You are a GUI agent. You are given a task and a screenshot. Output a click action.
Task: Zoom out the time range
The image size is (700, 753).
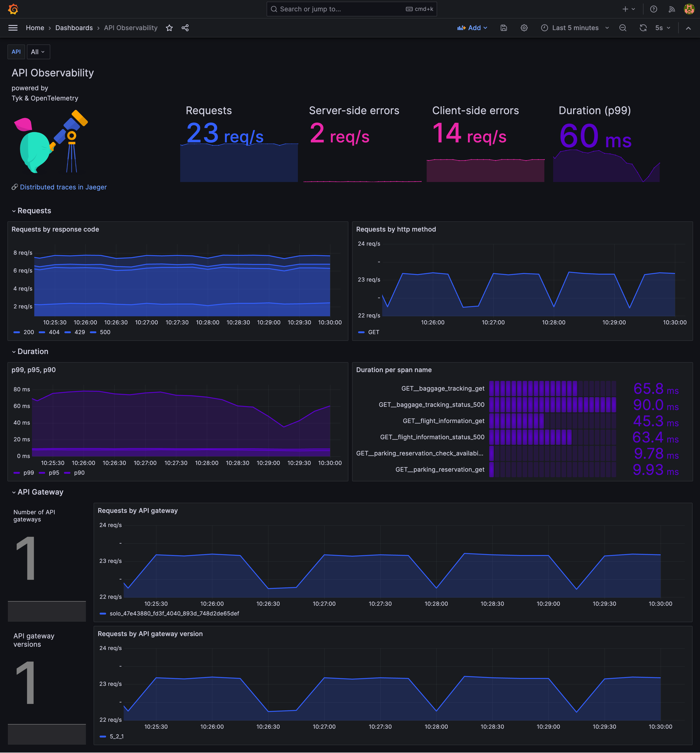tap(622, 28)
